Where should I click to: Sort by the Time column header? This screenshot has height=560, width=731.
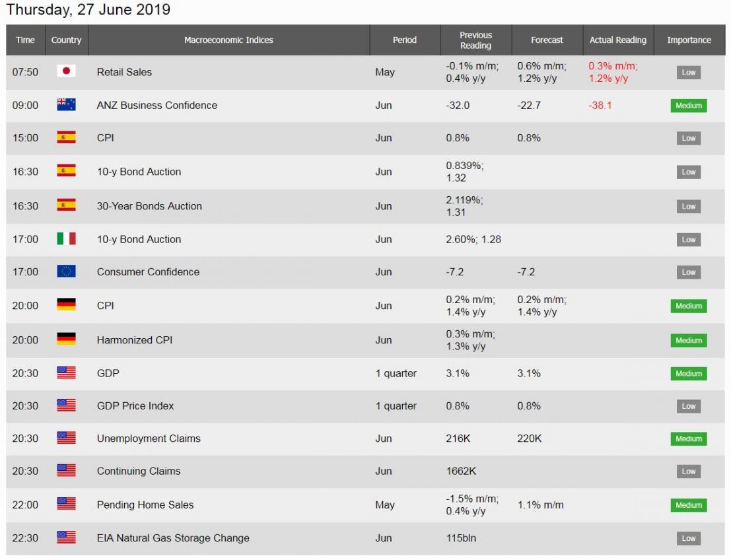(25, 40)
